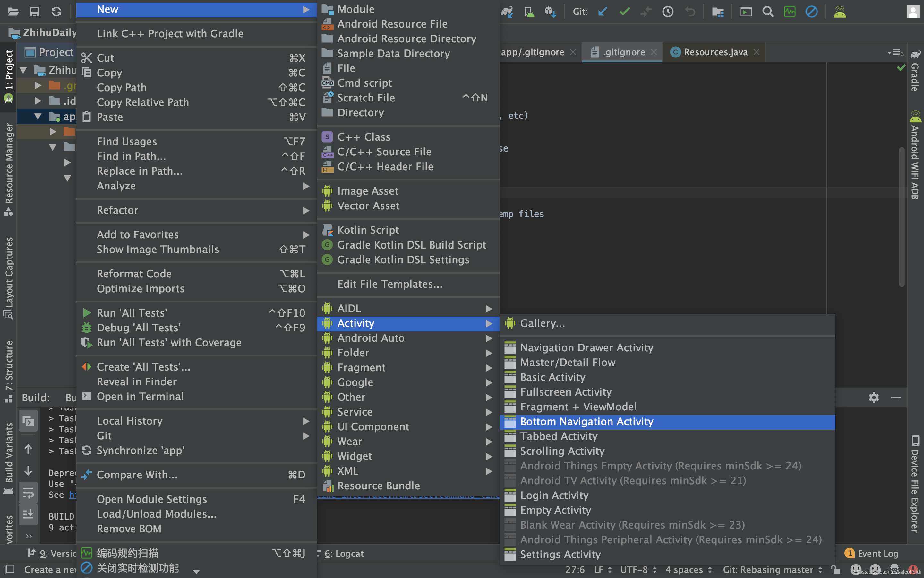Click the green coding-rules scan toolbar icon

click(790, 12)
